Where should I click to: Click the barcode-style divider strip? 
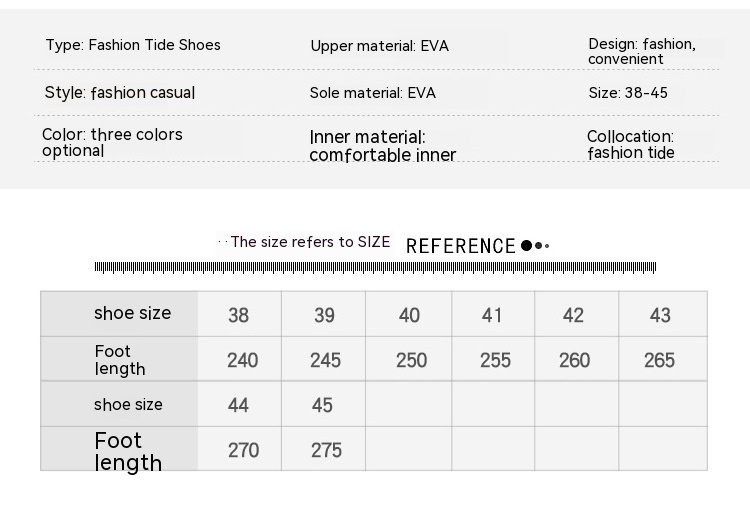(375, 267)
